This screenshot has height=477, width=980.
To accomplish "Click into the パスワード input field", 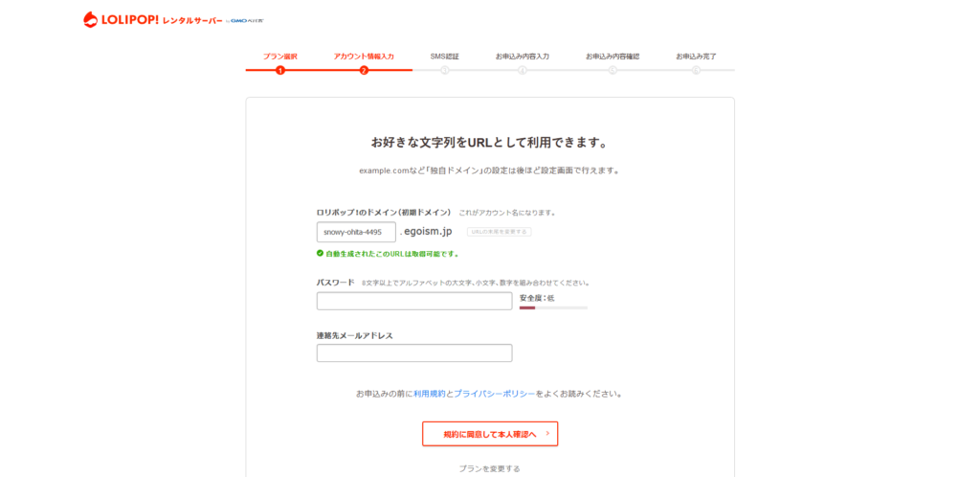I will point(414,301).
